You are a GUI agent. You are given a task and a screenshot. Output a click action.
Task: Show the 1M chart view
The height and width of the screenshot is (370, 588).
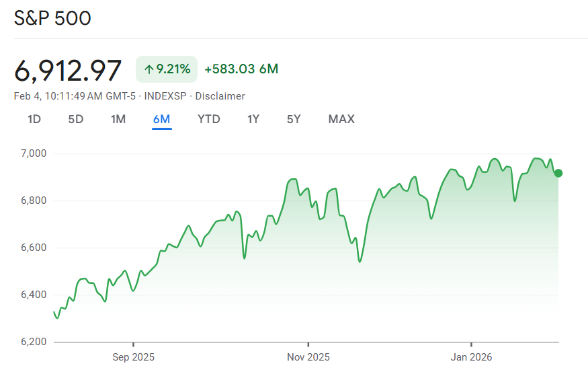[118, 119]
